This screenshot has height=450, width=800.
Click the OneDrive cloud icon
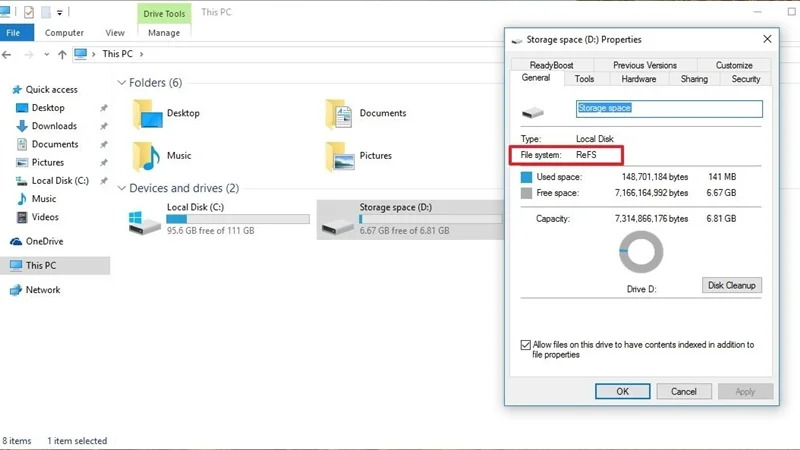click(16, 241)
